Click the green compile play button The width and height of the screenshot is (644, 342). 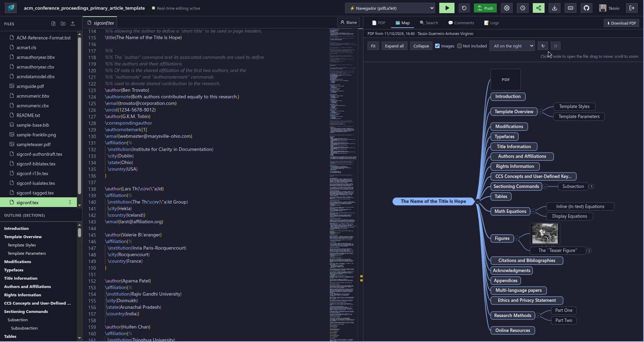click(447, 8)
